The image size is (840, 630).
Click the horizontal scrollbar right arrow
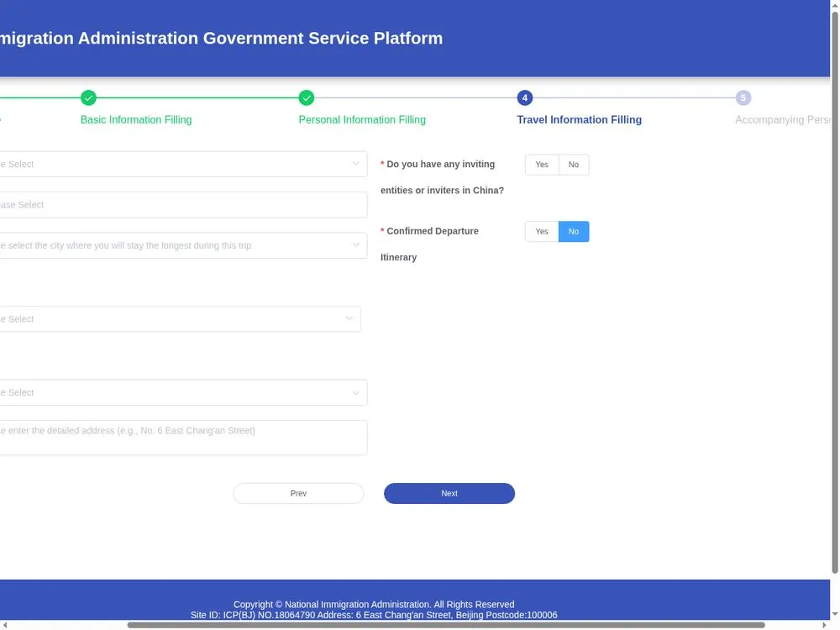click(x=825, y=625)
